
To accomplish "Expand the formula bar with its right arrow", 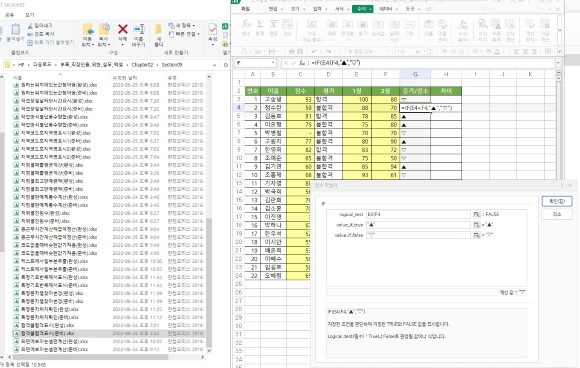I will 558,63.
